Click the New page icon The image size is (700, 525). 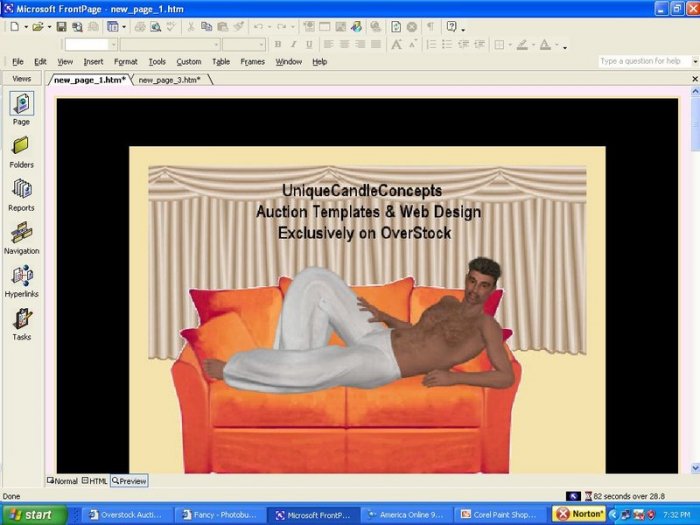[15, 27]
